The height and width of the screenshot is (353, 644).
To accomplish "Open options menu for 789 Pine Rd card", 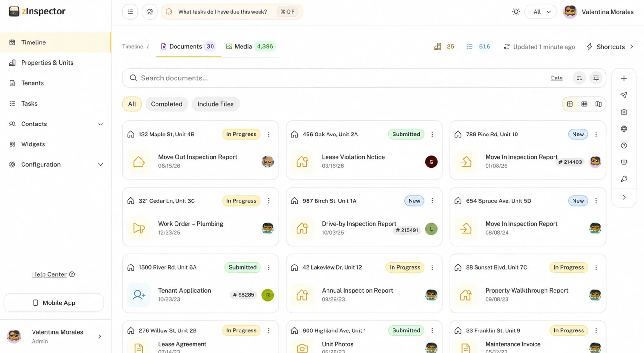I will (x=596, y=134).
